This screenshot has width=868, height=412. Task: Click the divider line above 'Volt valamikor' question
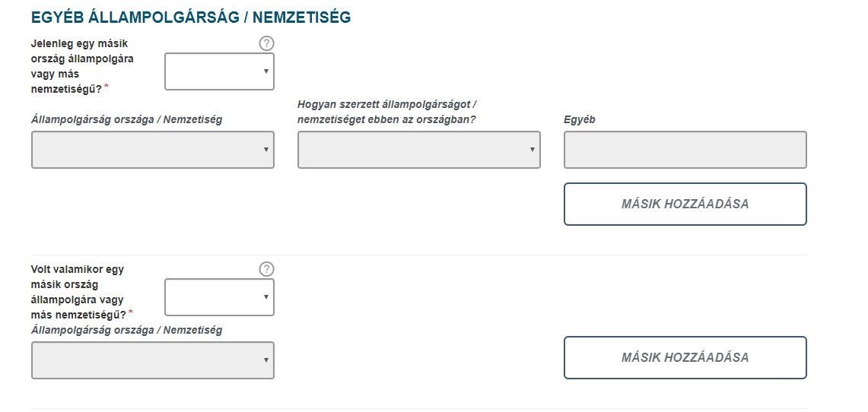click(419, 255)
